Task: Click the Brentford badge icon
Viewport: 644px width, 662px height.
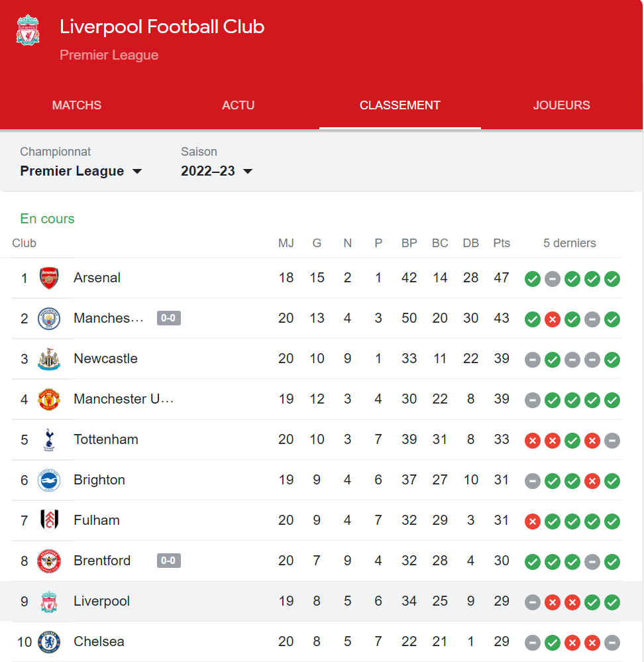Action: 48,561
